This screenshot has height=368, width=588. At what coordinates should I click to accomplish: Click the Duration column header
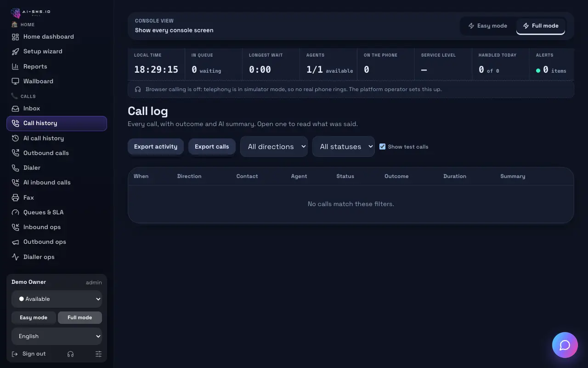(455, 176)
